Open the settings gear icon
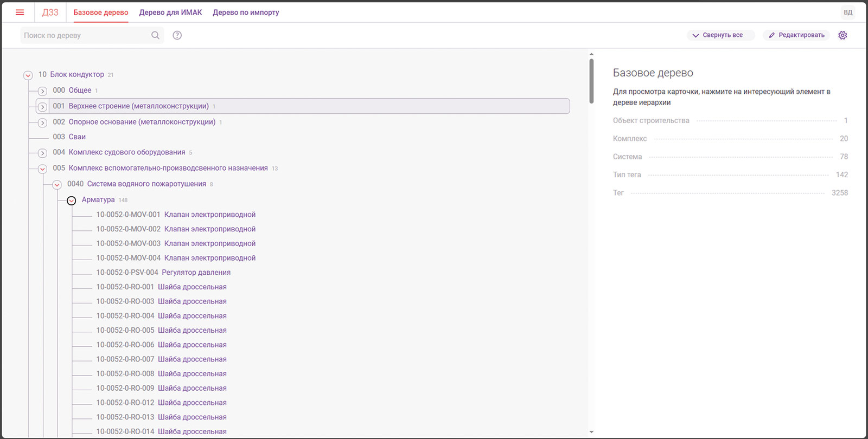This screenshot has height=439, width=868. coord(843,35)
